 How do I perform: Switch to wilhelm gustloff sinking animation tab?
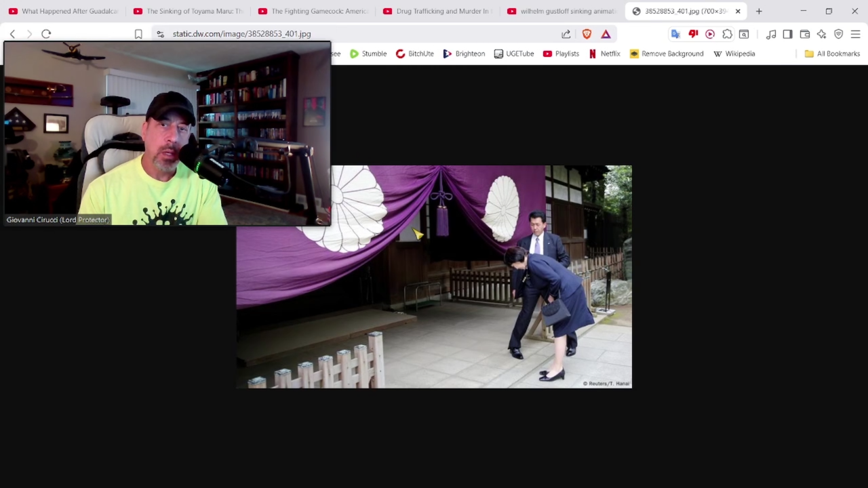tap(561, 12)
